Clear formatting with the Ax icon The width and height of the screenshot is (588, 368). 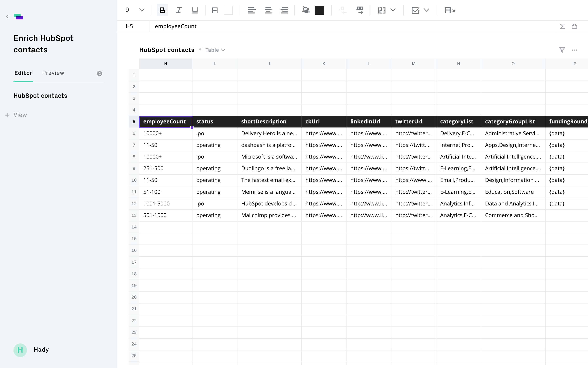[450, 10]
